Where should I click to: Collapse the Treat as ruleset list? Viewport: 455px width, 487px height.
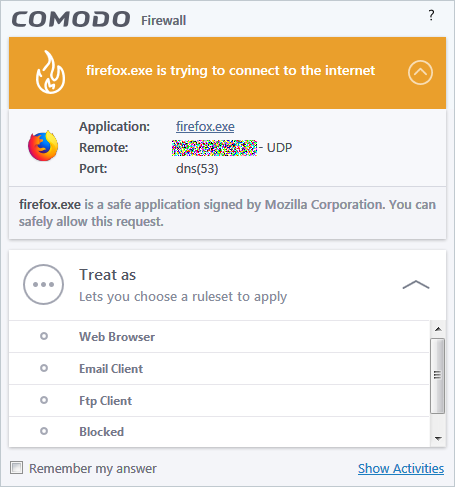point(416,285)
